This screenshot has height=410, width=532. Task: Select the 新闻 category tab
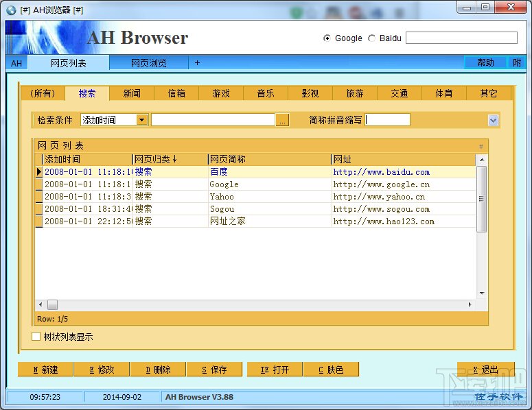pyautogui.click(x=132, y=93)
